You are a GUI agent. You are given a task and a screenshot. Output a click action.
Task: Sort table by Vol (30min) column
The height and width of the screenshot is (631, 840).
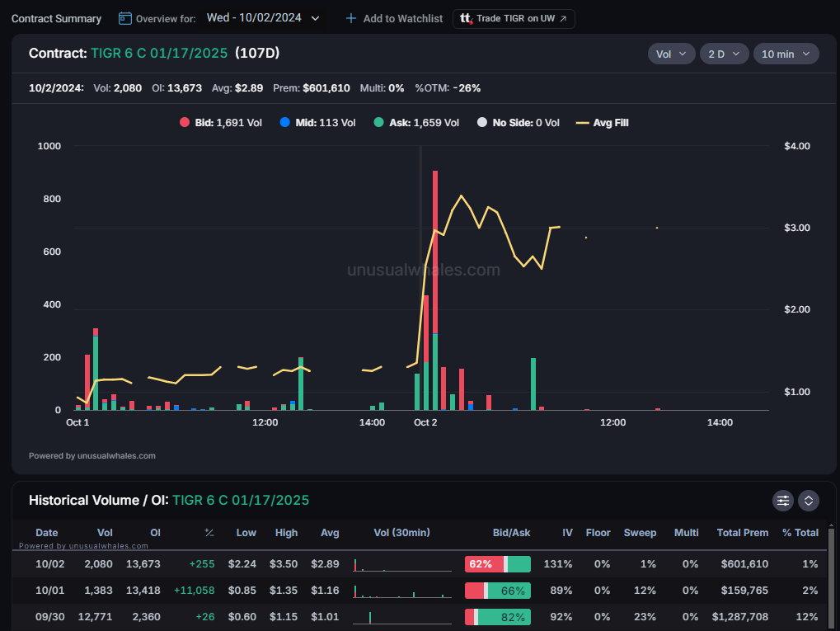401,532
